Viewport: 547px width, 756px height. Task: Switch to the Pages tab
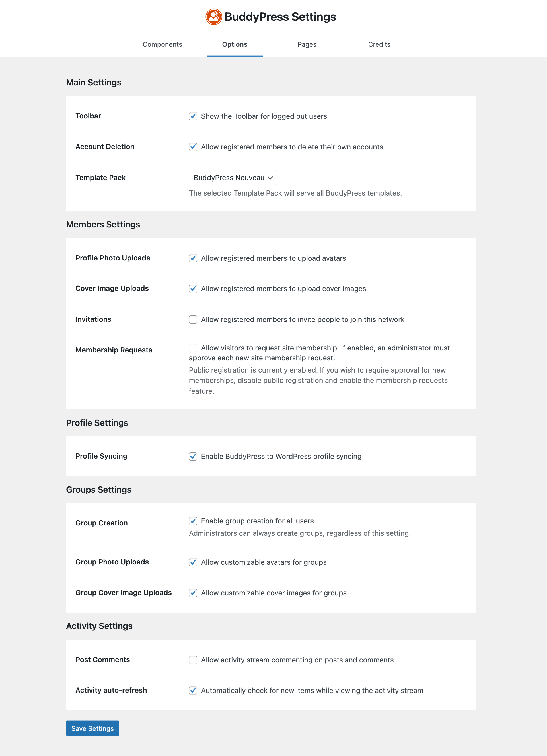click(x=306, y=44)
